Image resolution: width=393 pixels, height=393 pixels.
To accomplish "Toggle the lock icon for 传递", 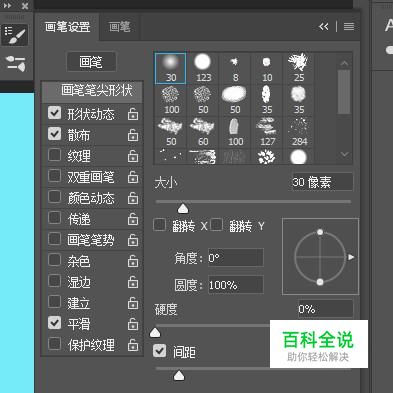I will coord(133,219).
